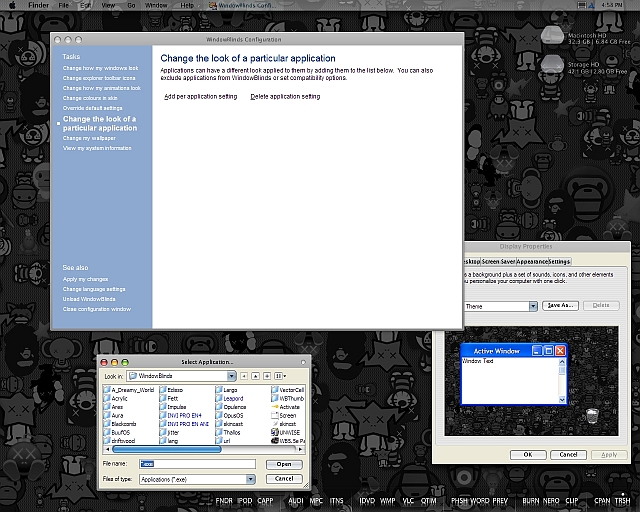
Task: Click the File name input field
Action: point(198,464)
